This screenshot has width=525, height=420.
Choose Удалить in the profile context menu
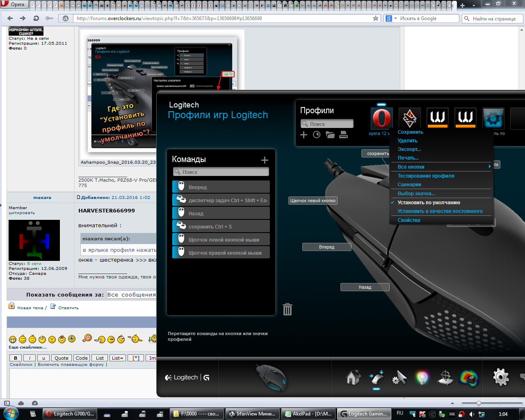(407, 141)
